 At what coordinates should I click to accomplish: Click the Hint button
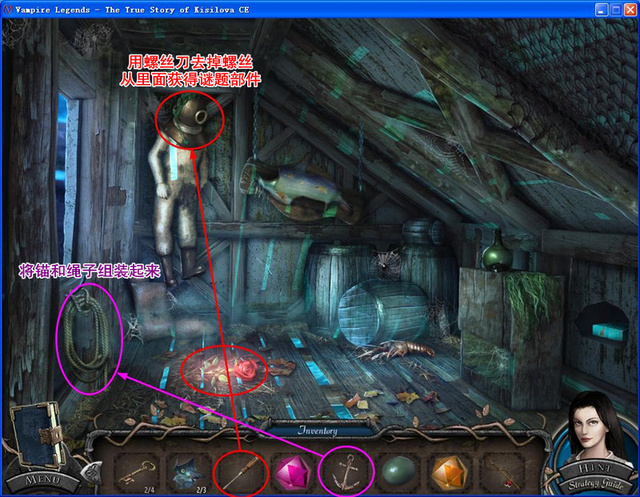point(594,468)
